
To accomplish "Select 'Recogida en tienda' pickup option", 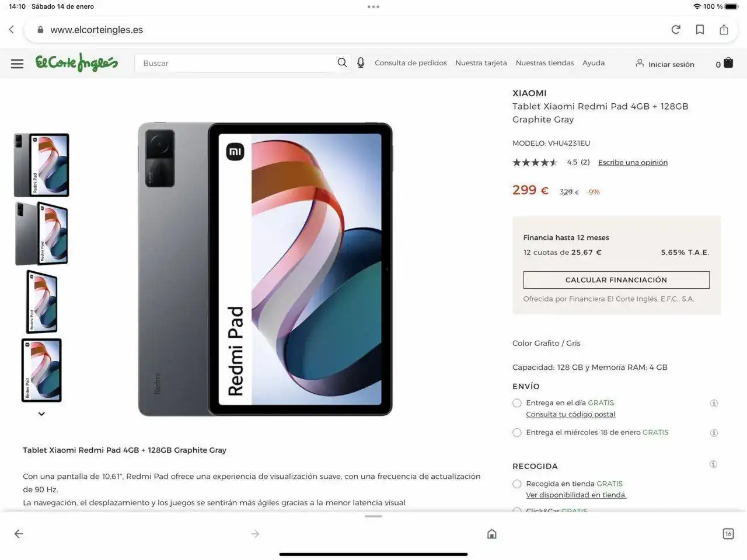I will (517, 484).
